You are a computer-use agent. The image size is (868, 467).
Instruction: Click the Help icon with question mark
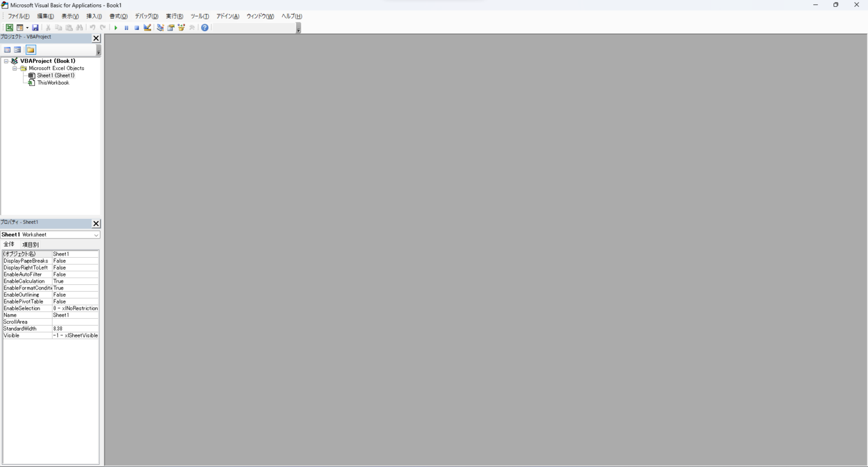[205, 27]
